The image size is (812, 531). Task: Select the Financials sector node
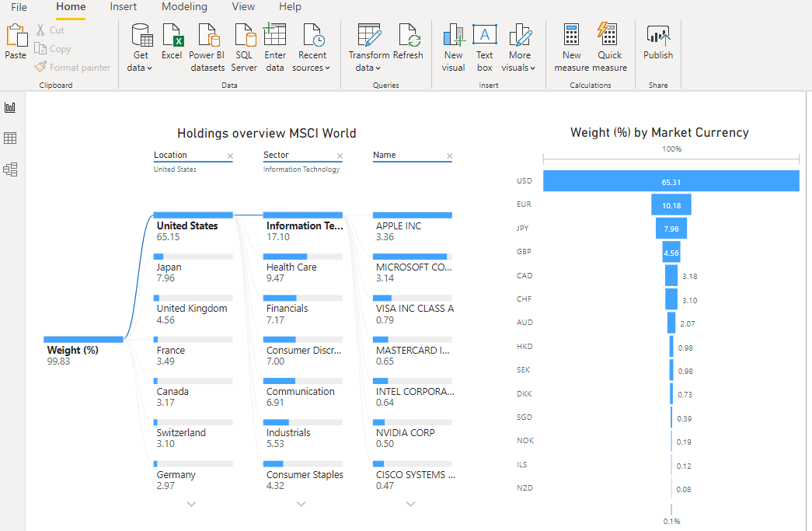click(x=303, y=311)
